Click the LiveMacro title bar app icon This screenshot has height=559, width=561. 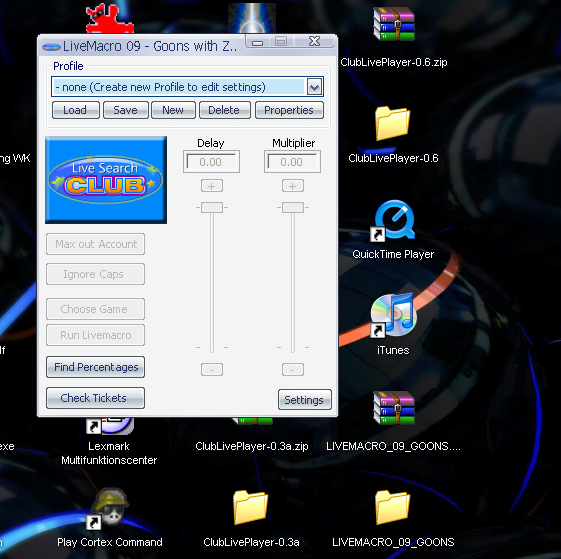51,47
